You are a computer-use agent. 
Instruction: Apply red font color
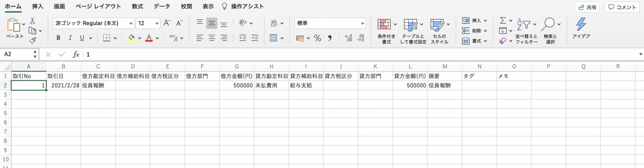tap(149, 38)
